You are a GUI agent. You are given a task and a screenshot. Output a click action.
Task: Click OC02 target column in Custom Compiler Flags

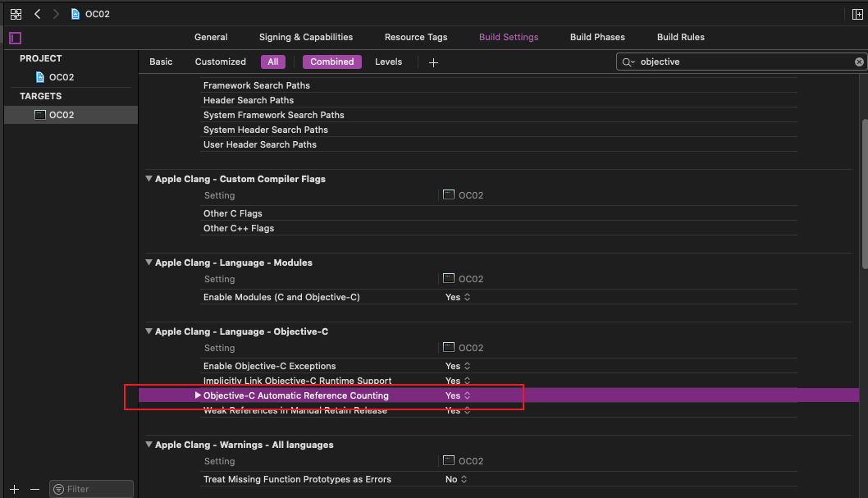pyautogui.click(x=464, y=195)
